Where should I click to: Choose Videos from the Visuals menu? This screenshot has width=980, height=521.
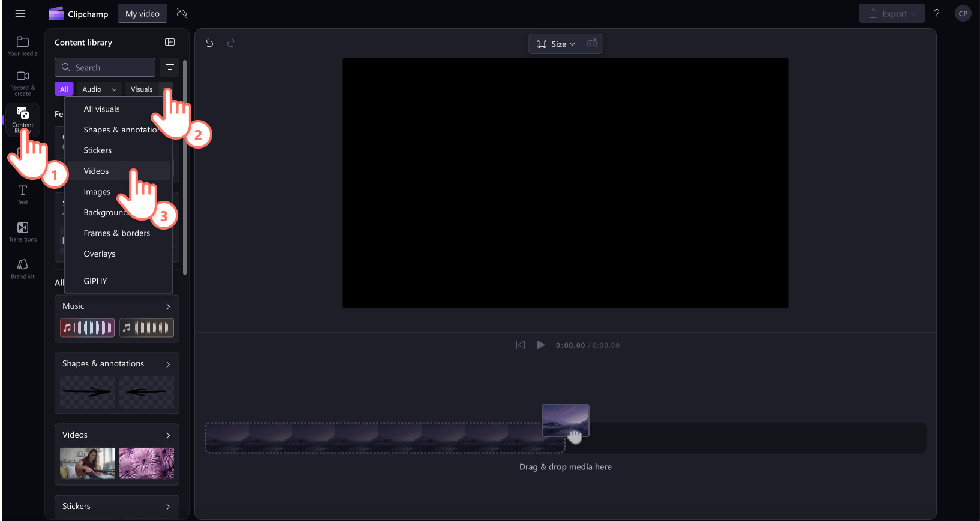point(118,171)
